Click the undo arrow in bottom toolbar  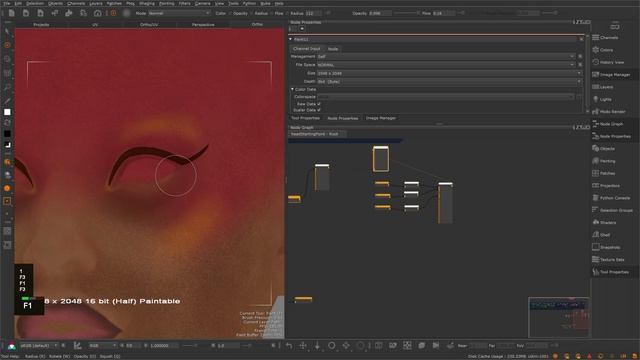289,345
